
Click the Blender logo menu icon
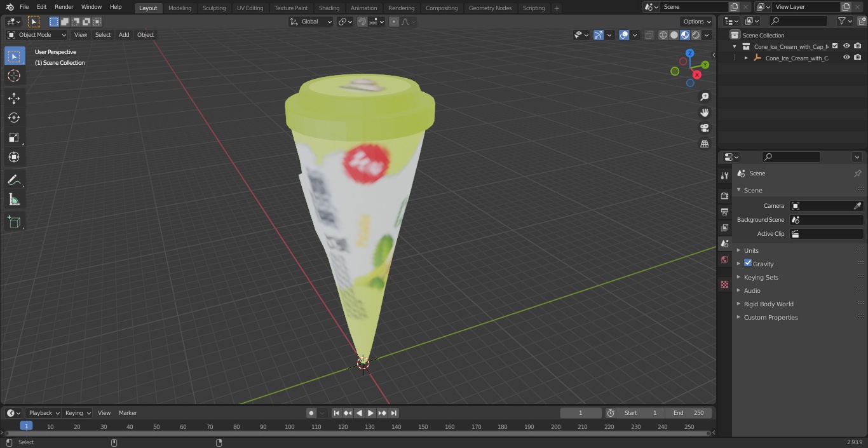[x=10, y=7]
